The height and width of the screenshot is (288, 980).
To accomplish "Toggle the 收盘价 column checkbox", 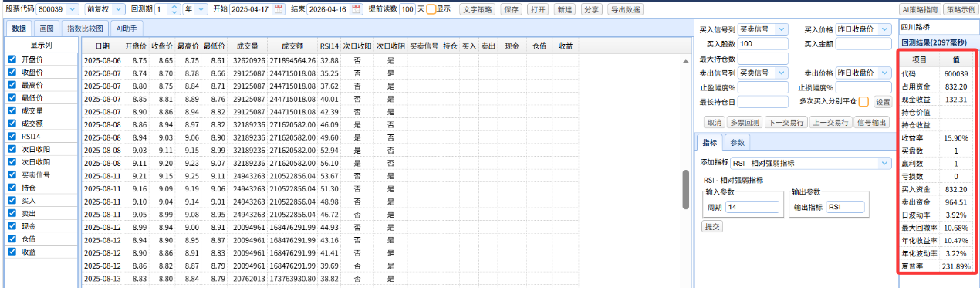I will (12, 72).
